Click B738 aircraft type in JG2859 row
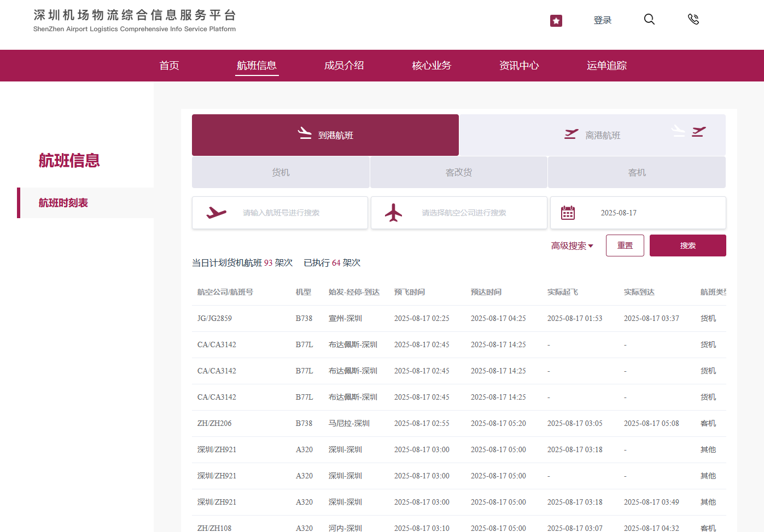The width and height of the screenshot is (764, 532). point(304,319)
